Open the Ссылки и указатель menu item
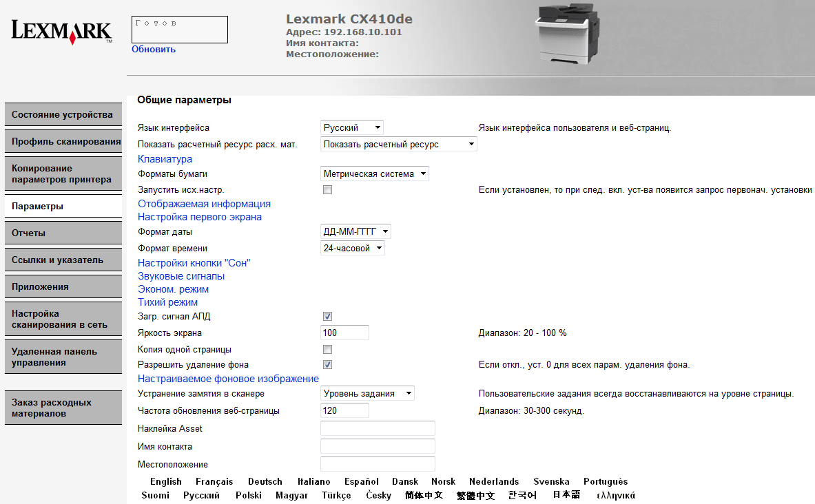 (63, 260)
